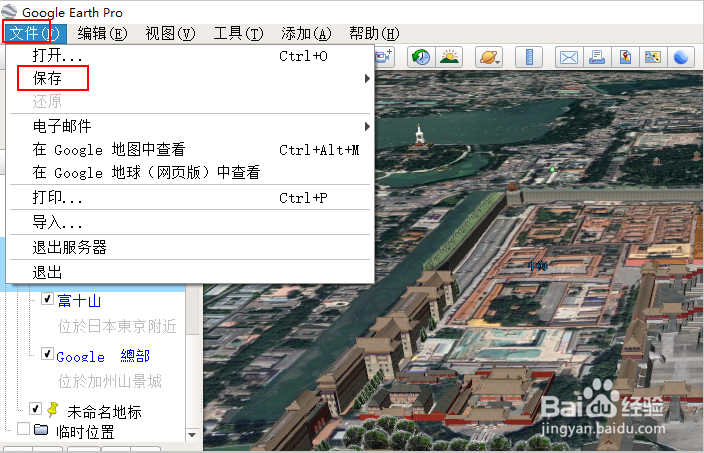
Task: Click the Record a Tour camera icon
Action: [x=384, y=57]
